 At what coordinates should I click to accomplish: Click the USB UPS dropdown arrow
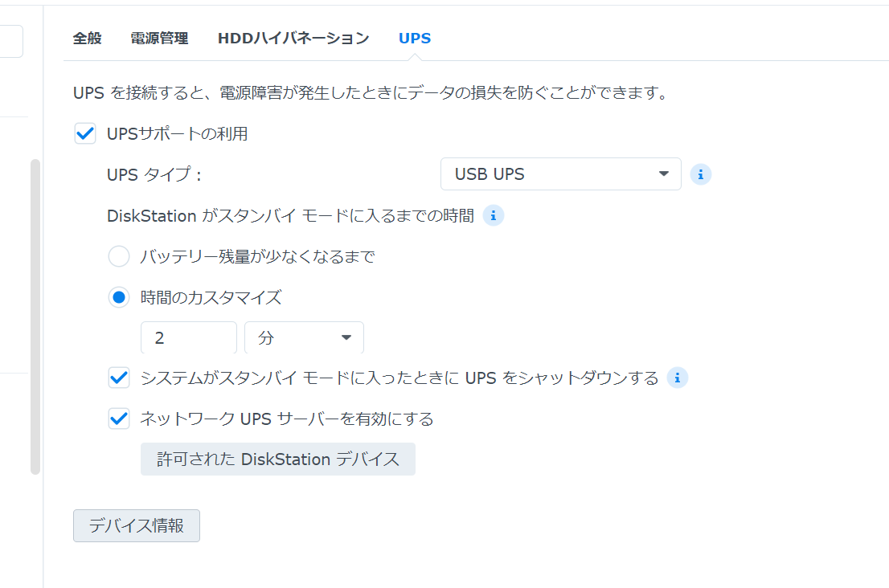(664, 174)
